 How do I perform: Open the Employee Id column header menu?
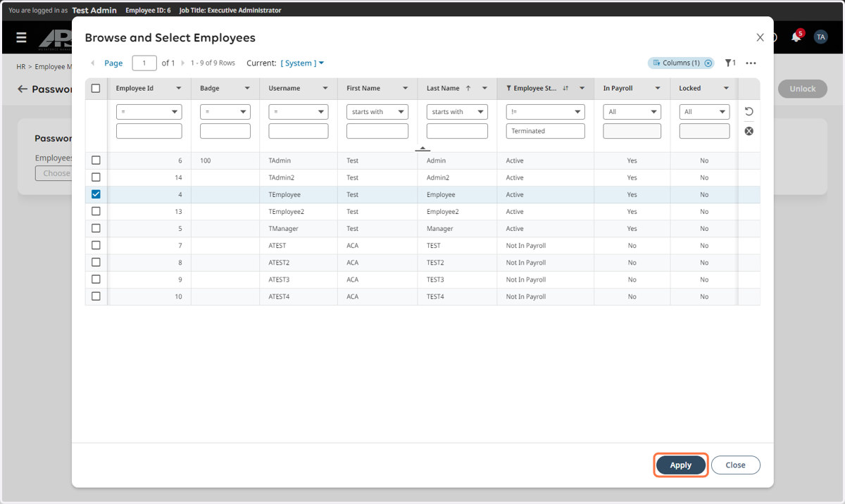click(179, 89)
